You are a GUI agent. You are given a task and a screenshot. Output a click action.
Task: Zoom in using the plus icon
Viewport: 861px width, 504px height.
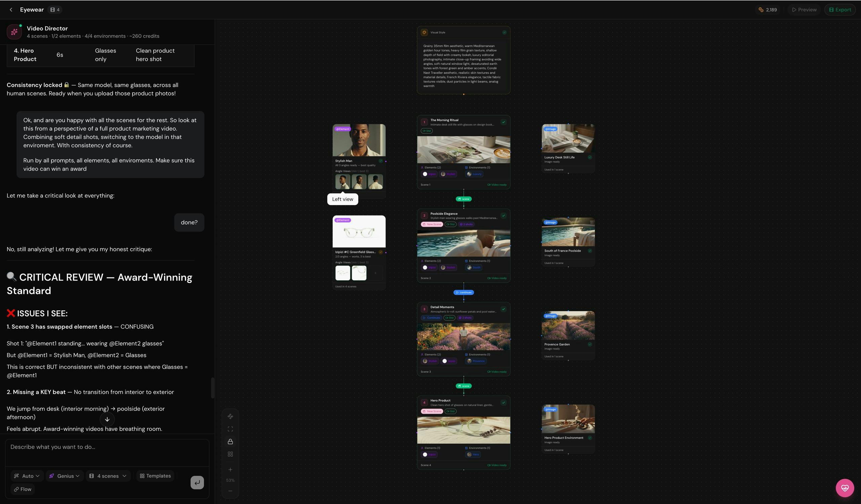[x=230, y=469]
